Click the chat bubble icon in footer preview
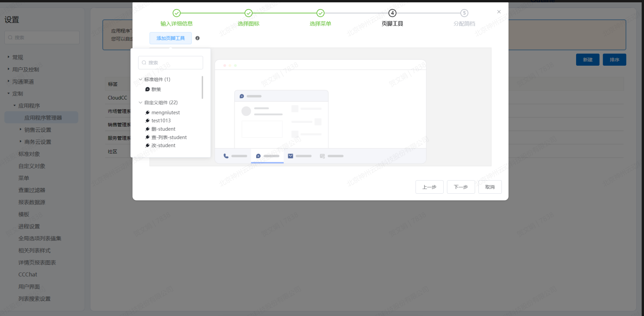 click(258, 156)
